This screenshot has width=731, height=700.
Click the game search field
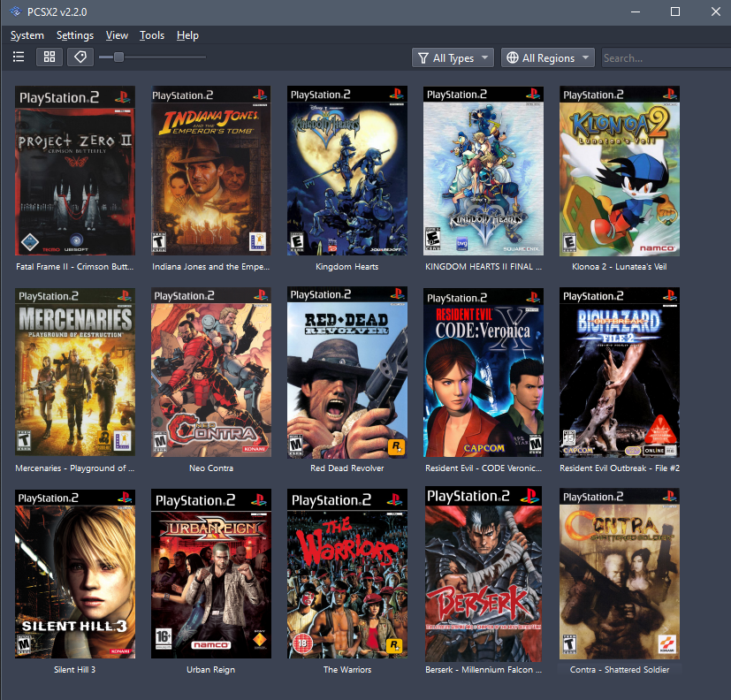(663, 58)
